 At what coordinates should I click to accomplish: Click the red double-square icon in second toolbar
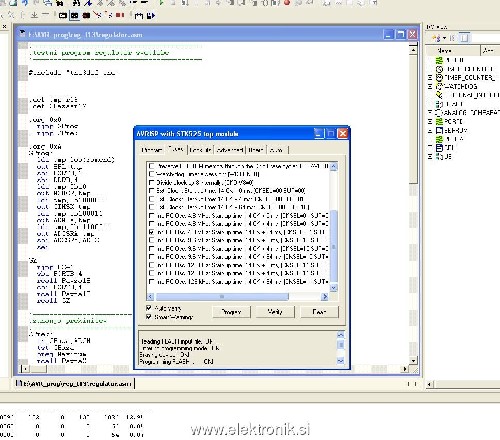[x=120, y=15]
